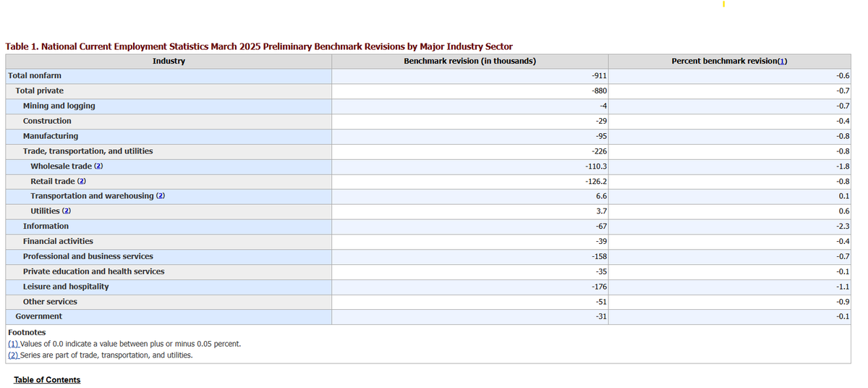Select the Construction row label
This screenshot has width=868, height=388.
47,121
